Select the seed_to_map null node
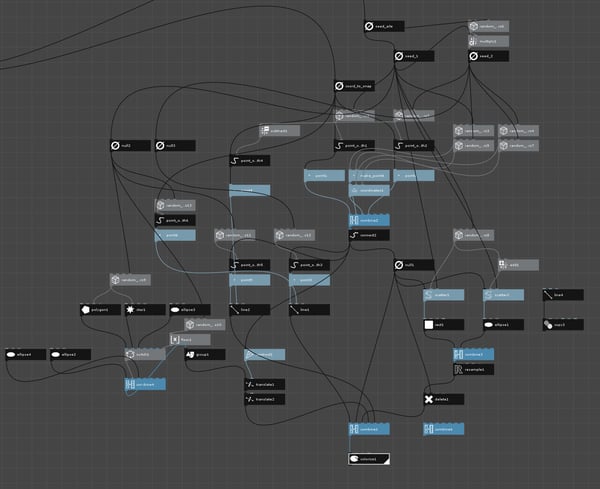The height and width of the screenshot is (489, 600). pos(354,86)
